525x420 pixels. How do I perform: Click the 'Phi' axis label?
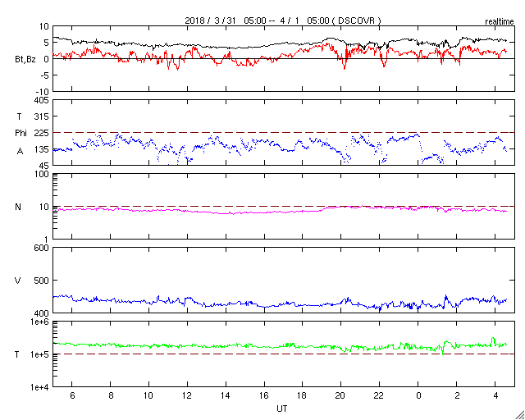pyautogui.click(x=21, y=133)
